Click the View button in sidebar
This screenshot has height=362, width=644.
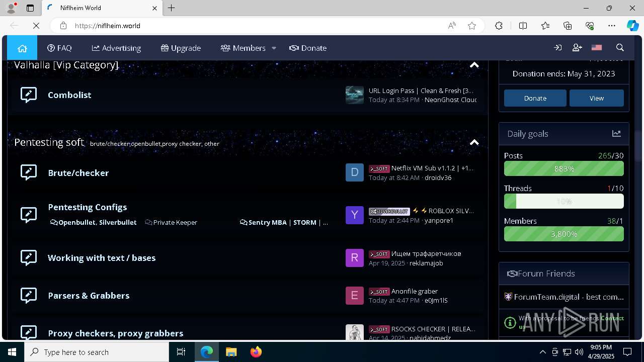[596, 98]
